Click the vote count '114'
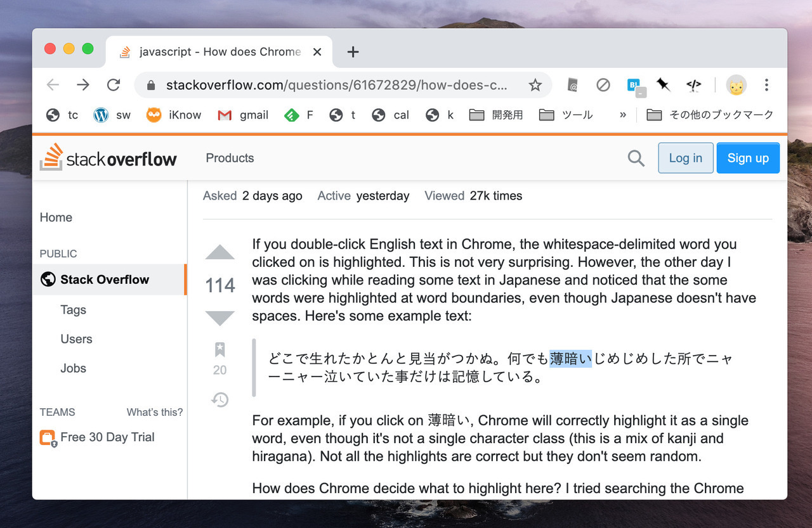 (220, 286)
